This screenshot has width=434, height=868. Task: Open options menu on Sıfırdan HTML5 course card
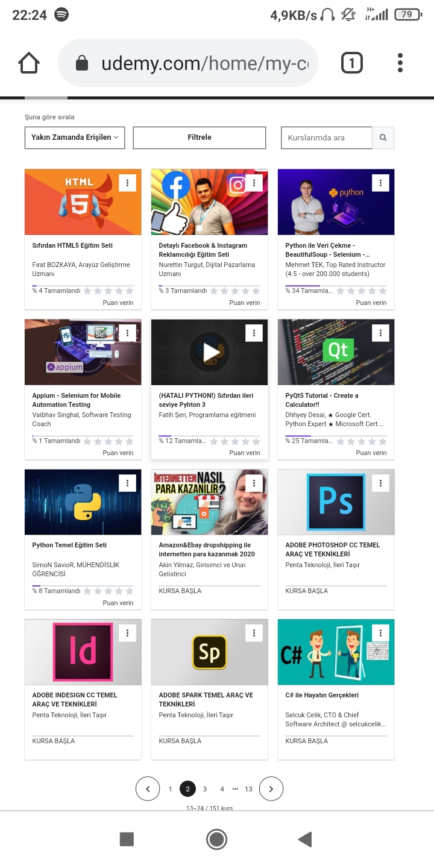point(127,183)
